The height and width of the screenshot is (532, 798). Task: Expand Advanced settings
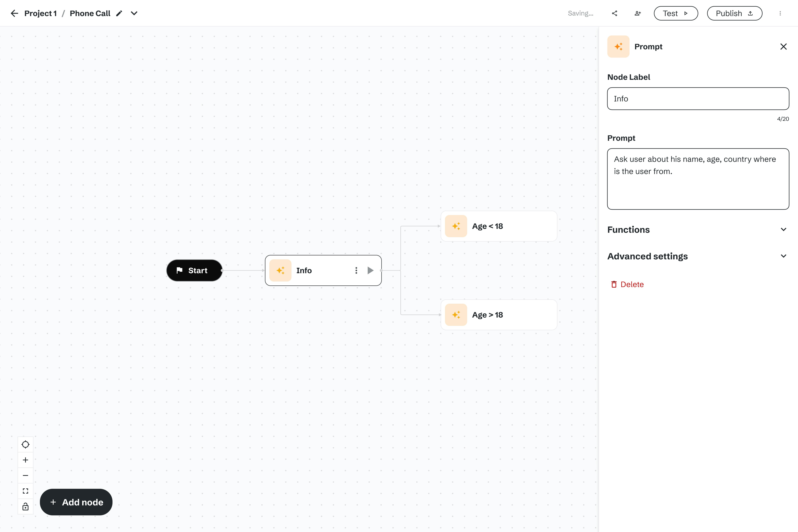(x=783, y=256)
